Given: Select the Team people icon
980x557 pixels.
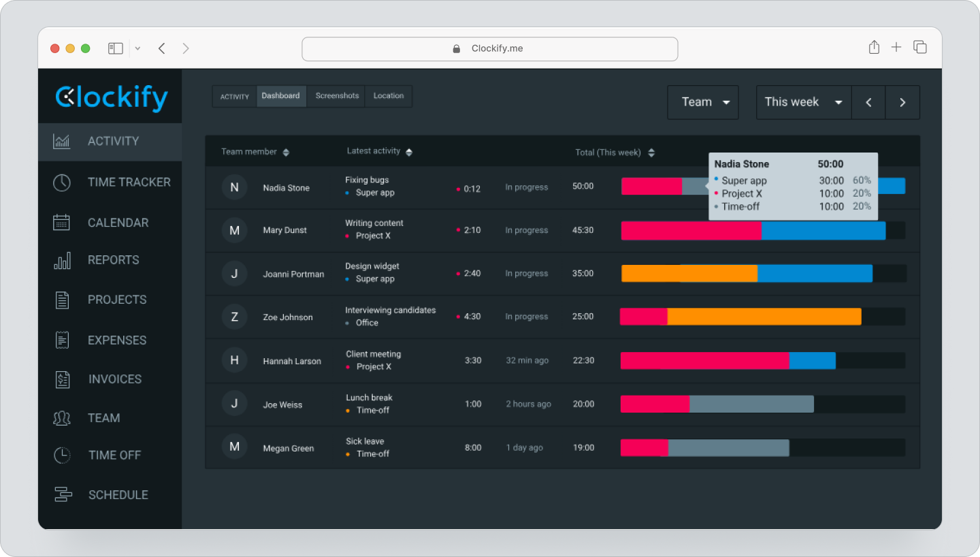Looking at the screenshot, I should [62, 417].
